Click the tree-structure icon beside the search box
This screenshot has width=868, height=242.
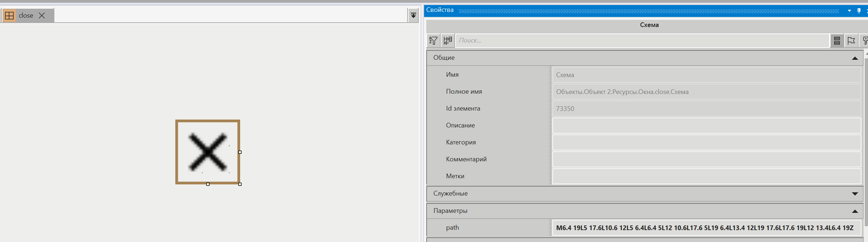click(x=448, y=41)
